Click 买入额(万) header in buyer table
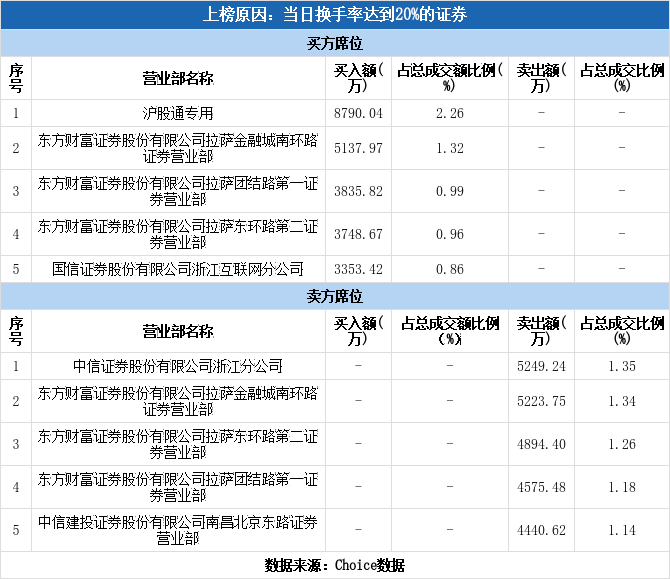 coord(358,78)
